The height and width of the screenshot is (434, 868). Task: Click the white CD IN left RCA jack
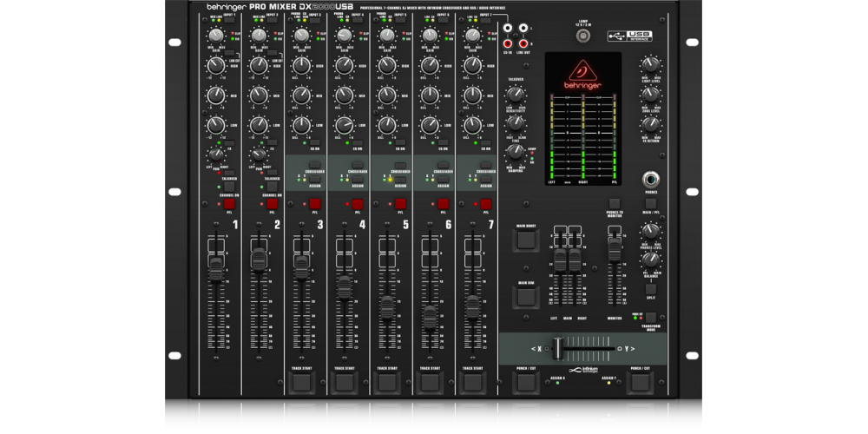508,28
